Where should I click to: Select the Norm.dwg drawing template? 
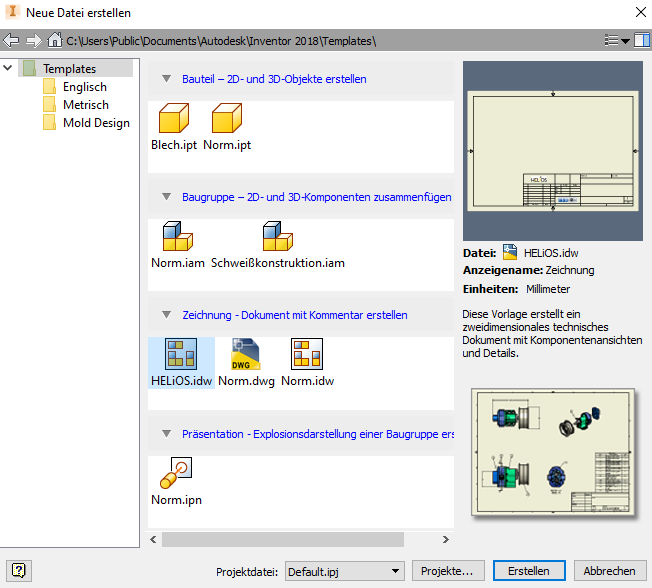pos(246,362)
